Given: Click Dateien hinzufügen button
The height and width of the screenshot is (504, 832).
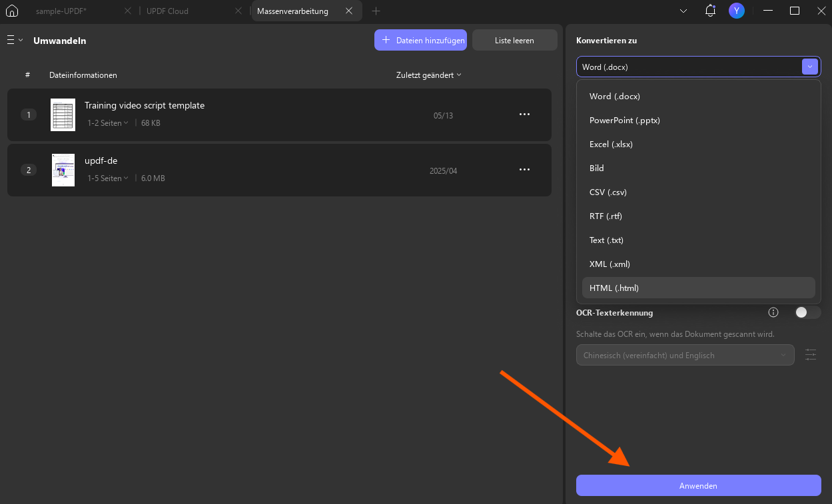Looking at the screenshot, I should coord(420,40).
